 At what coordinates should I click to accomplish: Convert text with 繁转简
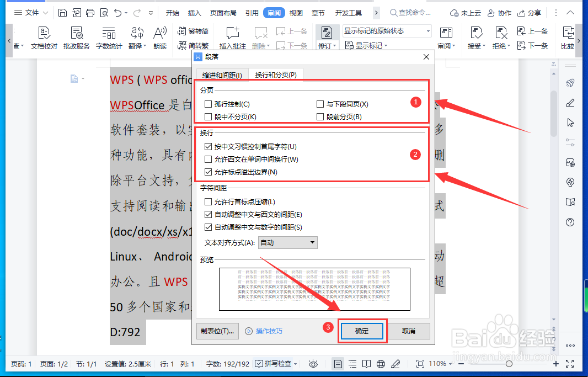point(193,31)
